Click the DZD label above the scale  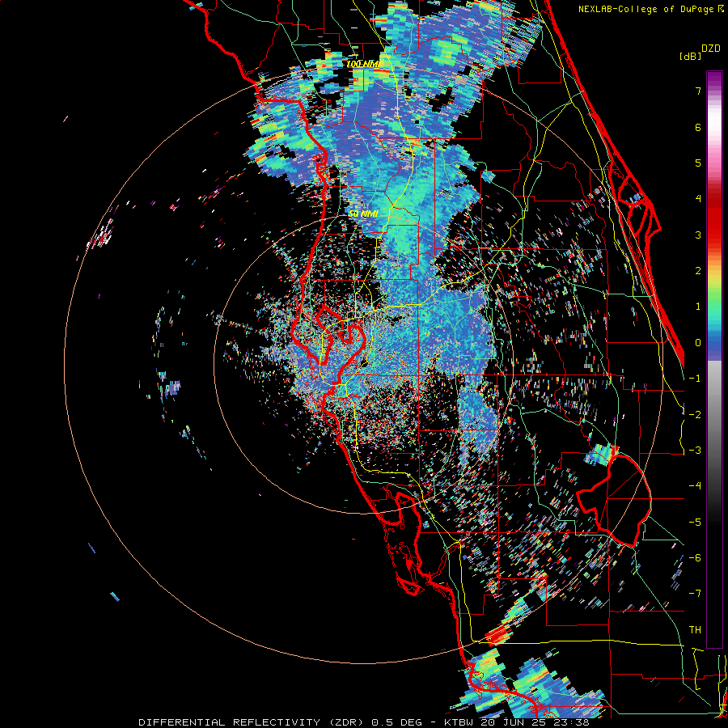pos(711,49)
